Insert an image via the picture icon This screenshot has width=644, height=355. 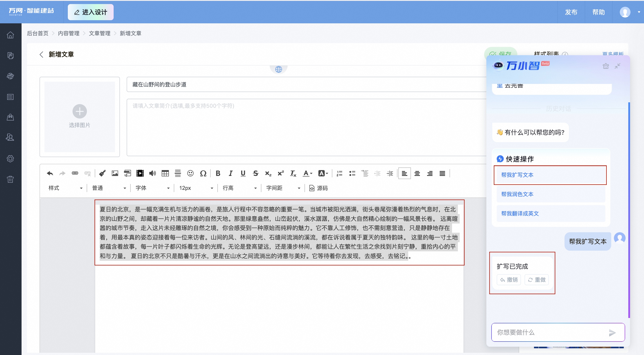[115, 173]
